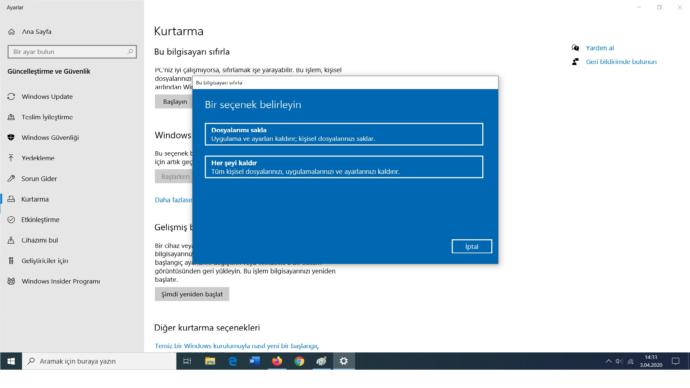690x388 pixels.
Task: Open 'Daha fazla' link
Action: click(x=173, y=200)
